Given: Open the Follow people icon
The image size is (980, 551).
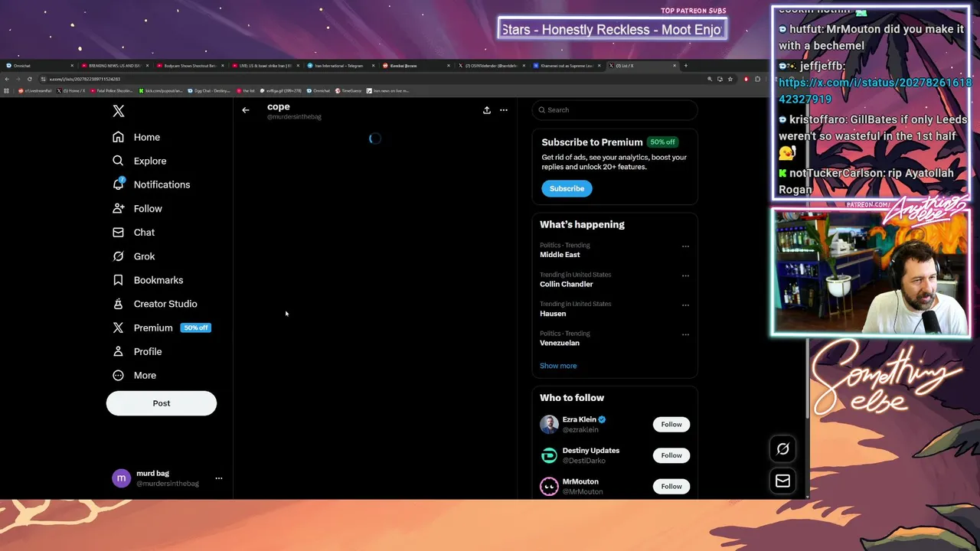Looking at the screenshot, I should pos(118,208).
